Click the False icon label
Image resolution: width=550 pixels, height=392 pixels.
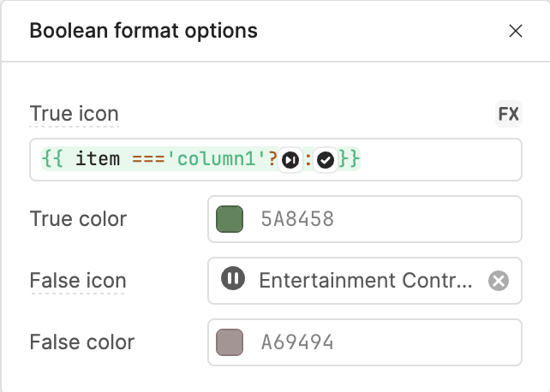[x=78, y=281]
